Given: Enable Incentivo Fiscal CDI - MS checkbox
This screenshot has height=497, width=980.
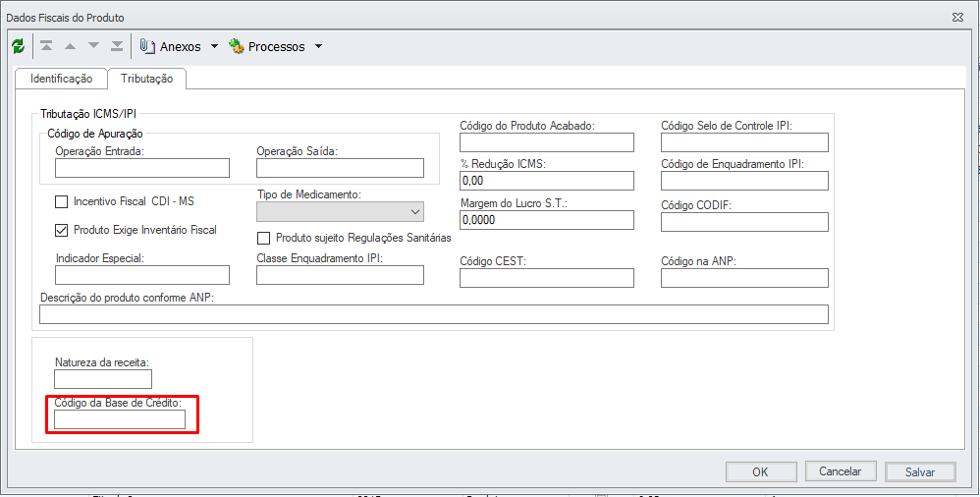Looking at the screenshot, I should [x=61, y=202].
